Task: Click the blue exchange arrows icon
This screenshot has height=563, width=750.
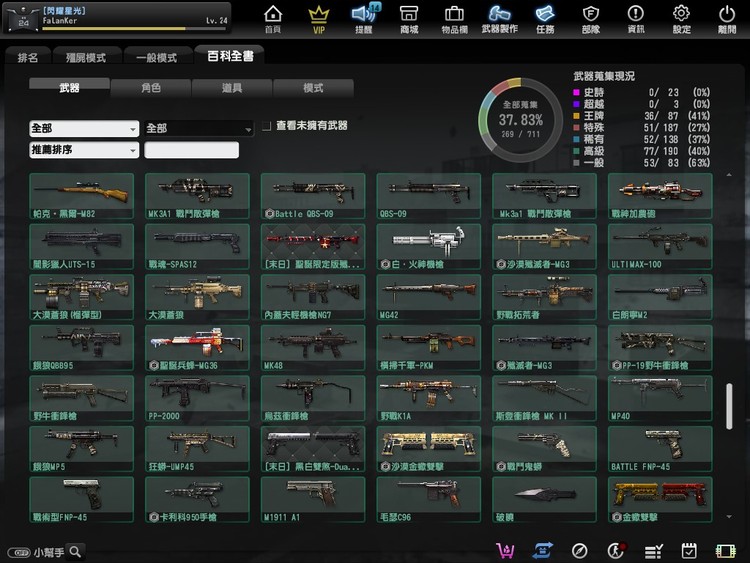Action: point(542,551)
